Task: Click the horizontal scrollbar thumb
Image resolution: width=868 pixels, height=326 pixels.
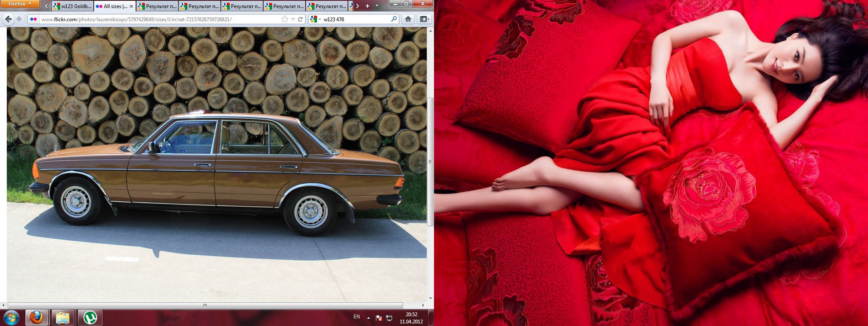Action: 205,305
